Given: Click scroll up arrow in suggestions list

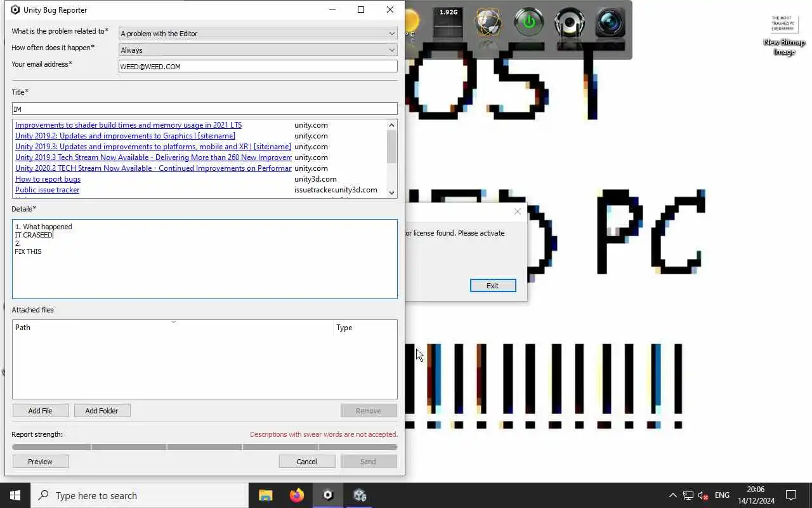Looking at the screenshot, I should coord(391,125).
